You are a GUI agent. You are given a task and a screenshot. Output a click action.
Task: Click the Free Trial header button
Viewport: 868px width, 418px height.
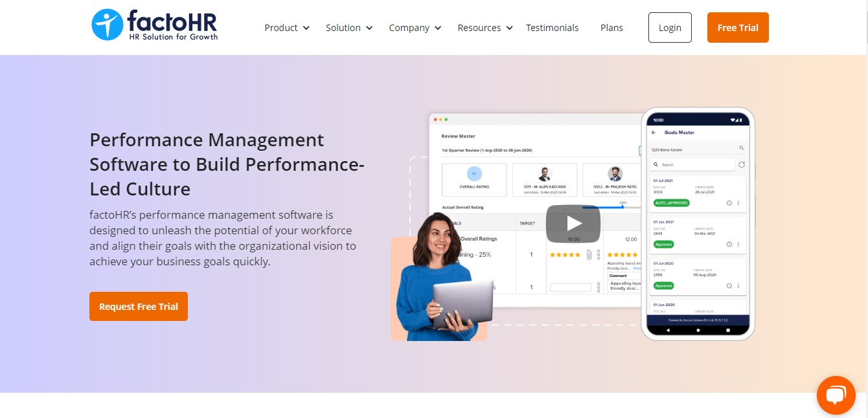738,28
